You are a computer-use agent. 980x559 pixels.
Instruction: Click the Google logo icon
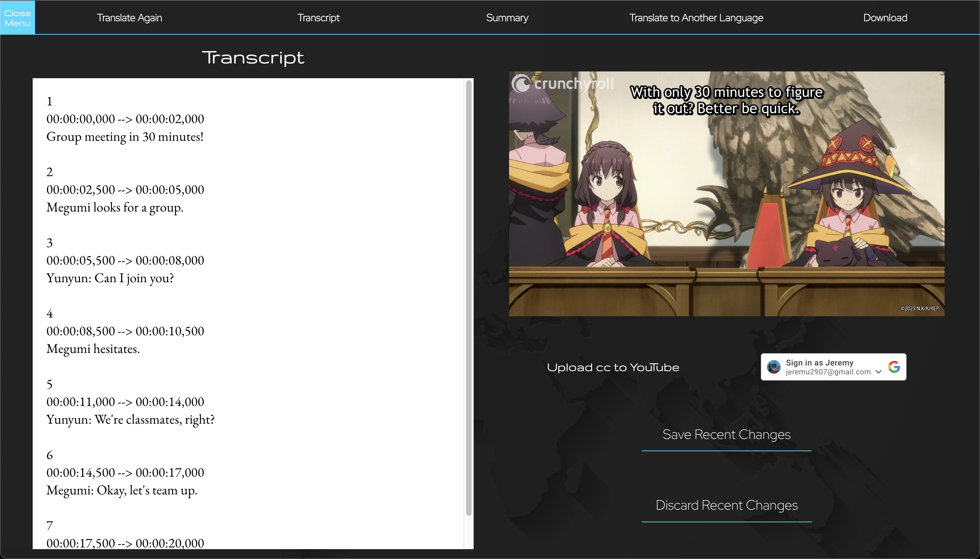click(x=894, y=367)
